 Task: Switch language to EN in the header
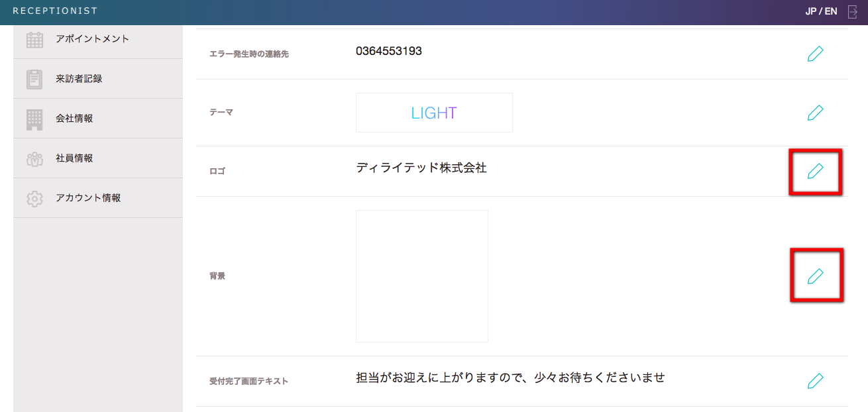pyautogui.click(x=831, y=11)
